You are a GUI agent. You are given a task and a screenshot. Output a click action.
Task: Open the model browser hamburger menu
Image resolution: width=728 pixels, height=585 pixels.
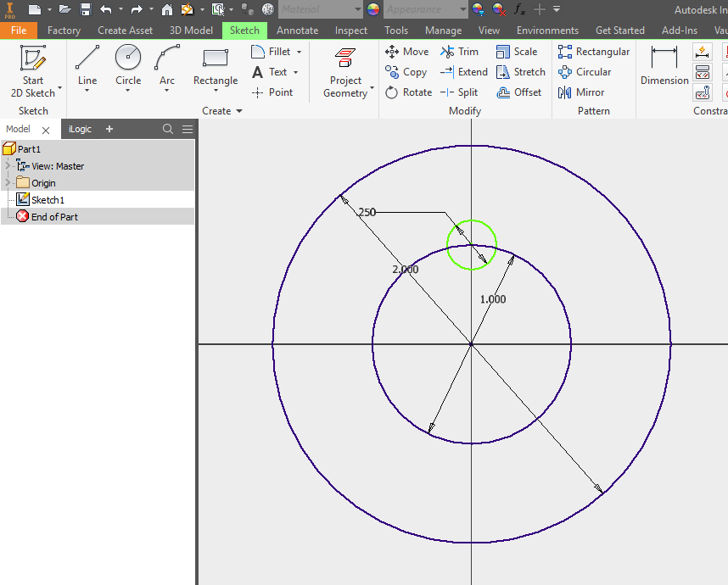pos(188,129)
